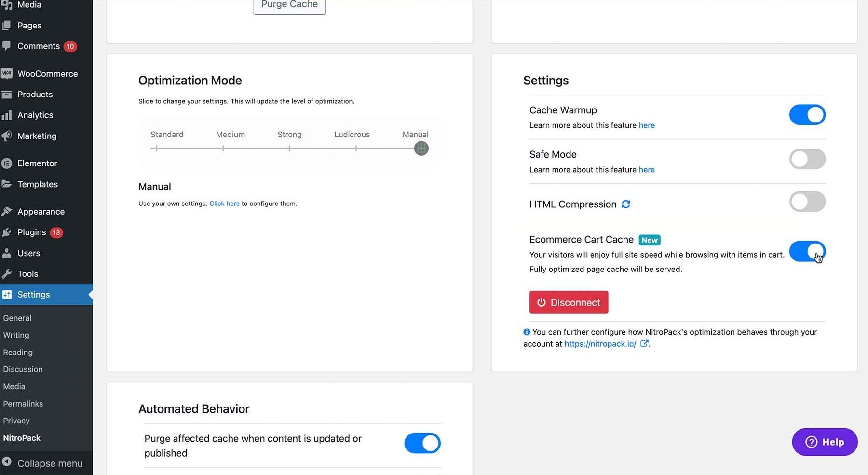Toggle purge affected cache on update
The image size is (868, 475).
[422, 443]
